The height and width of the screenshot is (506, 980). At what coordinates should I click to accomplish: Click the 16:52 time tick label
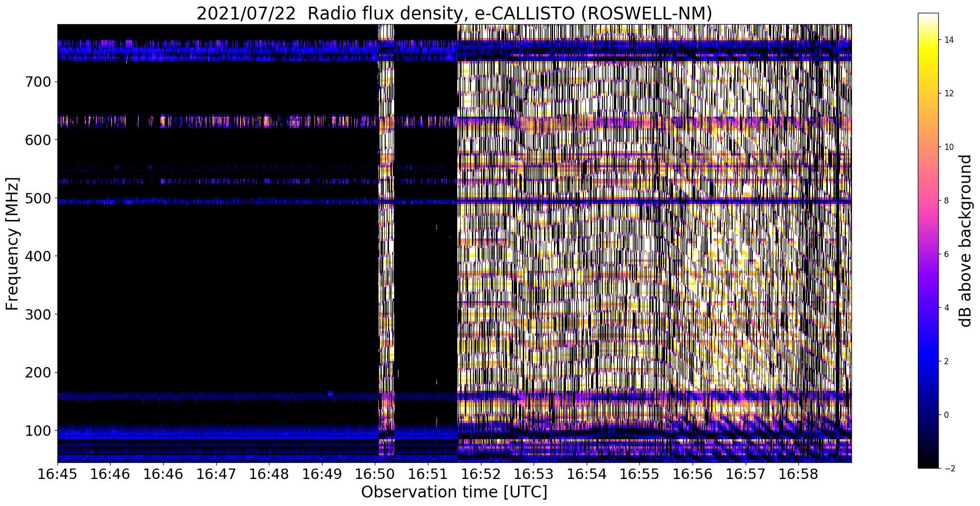coord(481,474)
